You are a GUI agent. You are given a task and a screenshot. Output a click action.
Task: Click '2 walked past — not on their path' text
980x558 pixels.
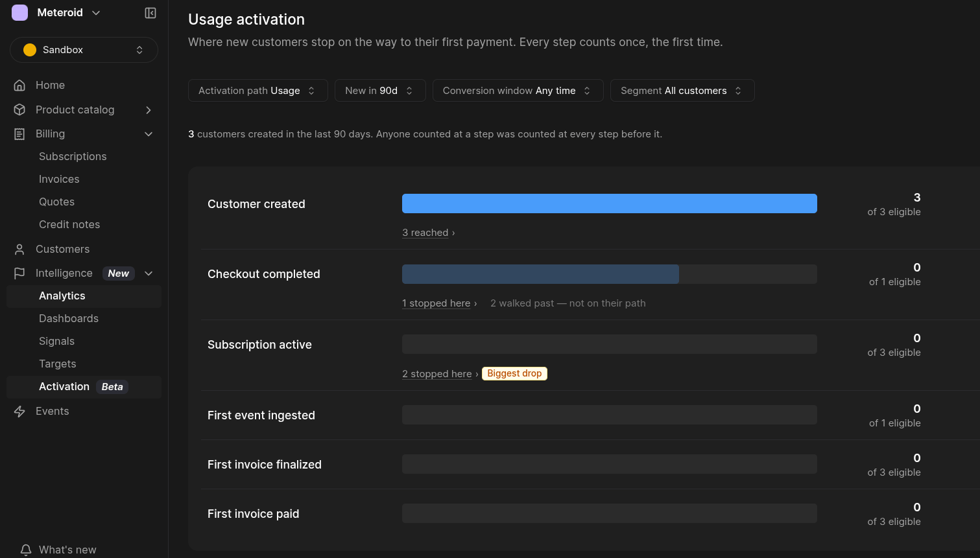click(x=568, y=303)
